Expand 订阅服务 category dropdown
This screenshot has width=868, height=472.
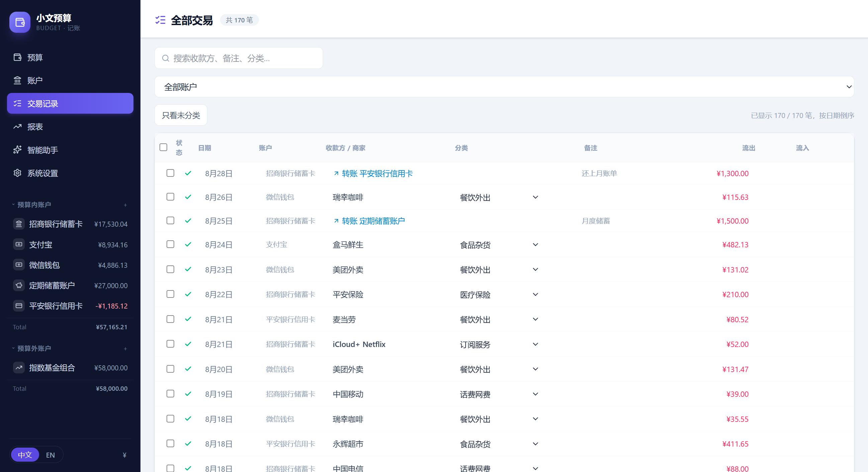499,344
